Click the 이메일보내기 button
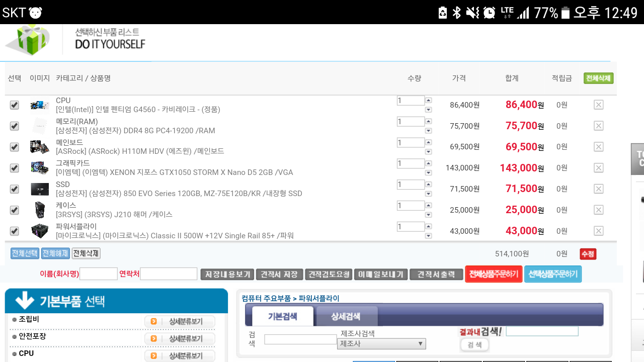644x362 pixels. tap(381, 275)
